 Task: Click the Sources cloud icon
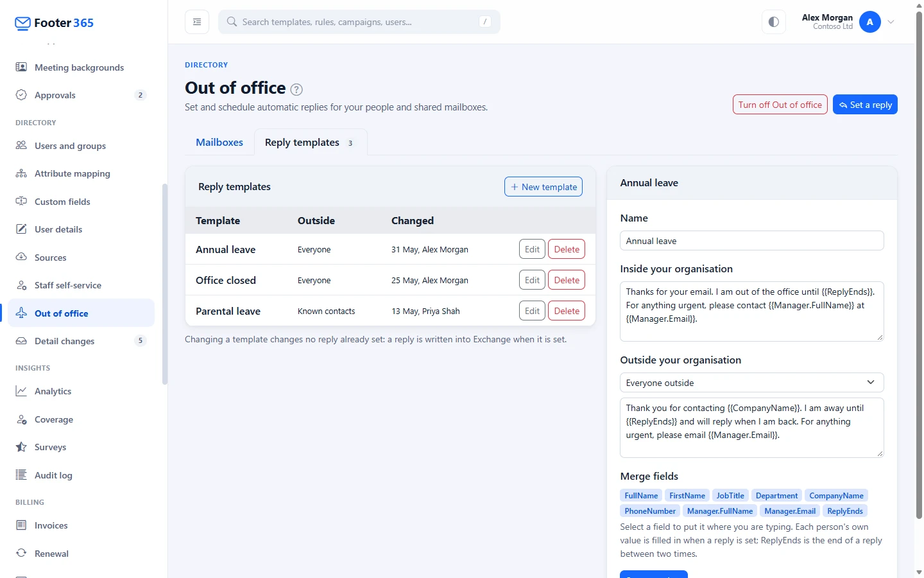(x=21, y=258)
